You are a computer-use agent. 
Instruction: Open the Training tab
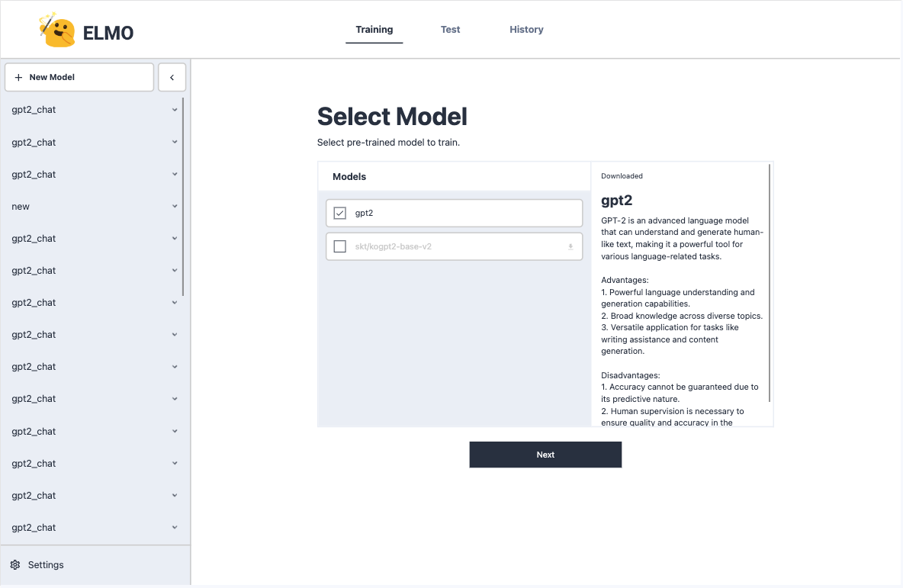(374, 29)
